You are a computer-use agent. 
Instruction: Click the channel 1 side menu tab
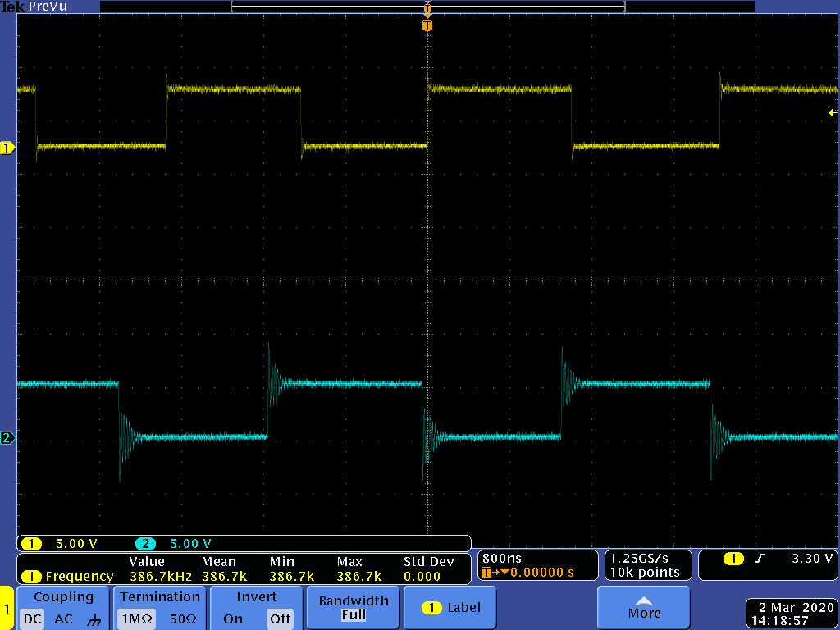(x=7, y=608)
